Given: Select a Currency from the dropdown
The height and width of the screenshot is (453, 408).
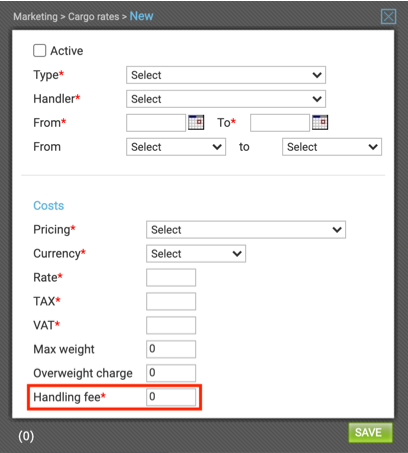Looking at the screenshot, I should 196,254.
